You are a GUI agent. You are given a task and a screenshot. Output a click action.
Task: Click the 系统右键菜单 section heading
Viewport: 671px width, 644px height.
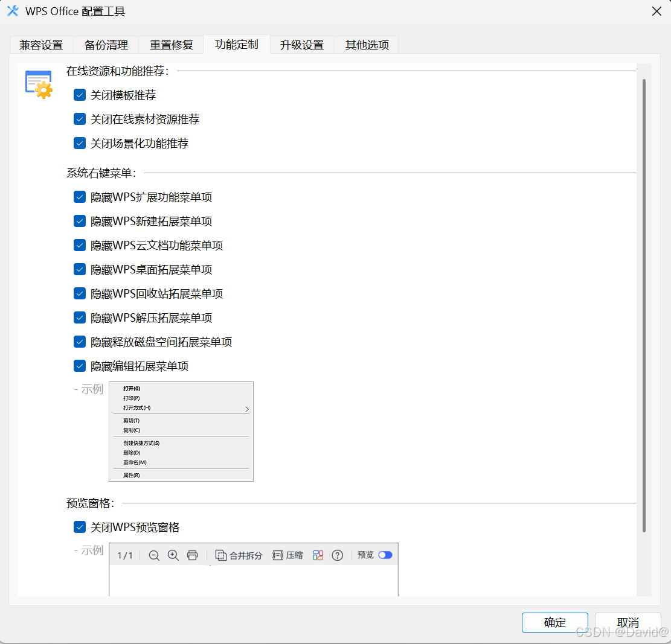(101, 173)
